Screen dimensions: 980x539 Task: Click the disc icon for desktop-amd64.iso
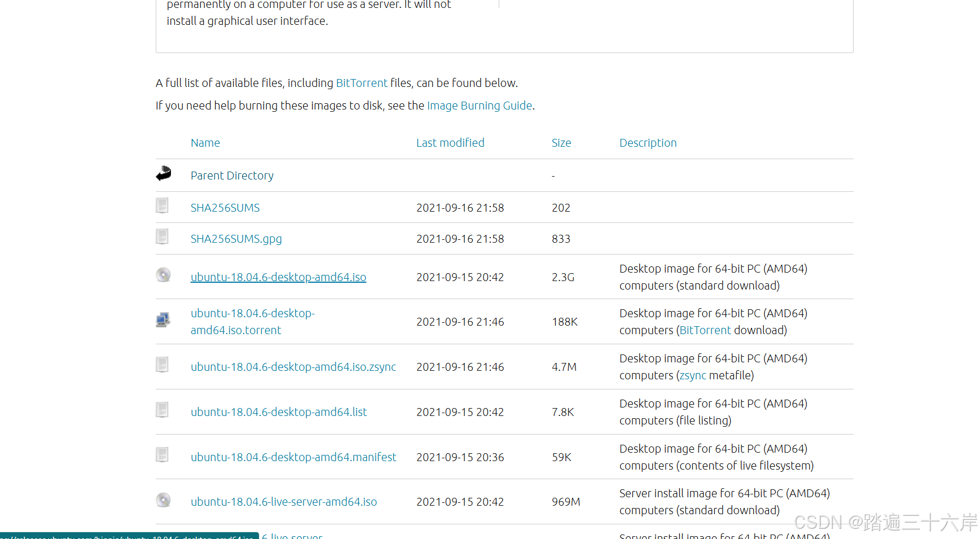click(164, 275)
